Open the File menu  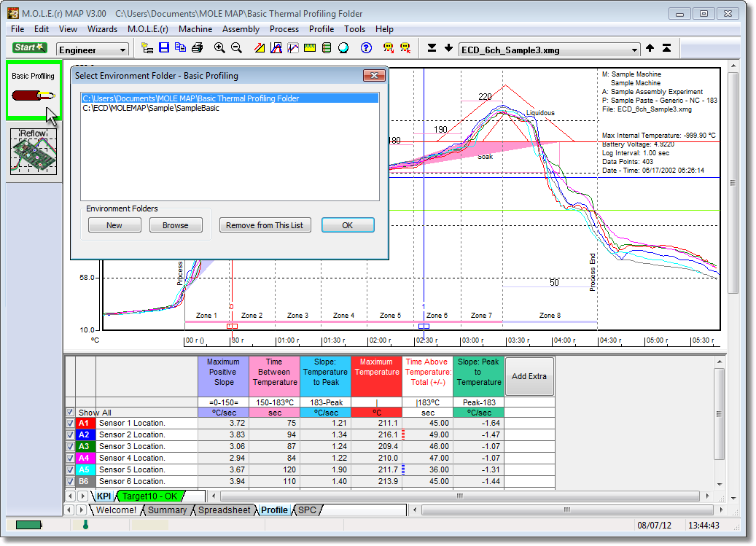click(17, 29)
